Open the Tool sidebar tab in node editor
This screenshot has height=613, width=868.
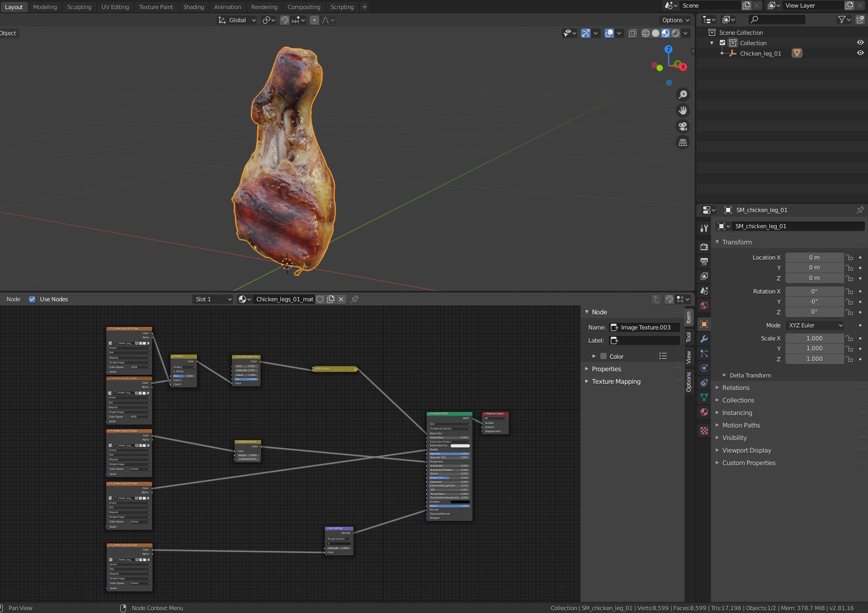pos(689,337)
